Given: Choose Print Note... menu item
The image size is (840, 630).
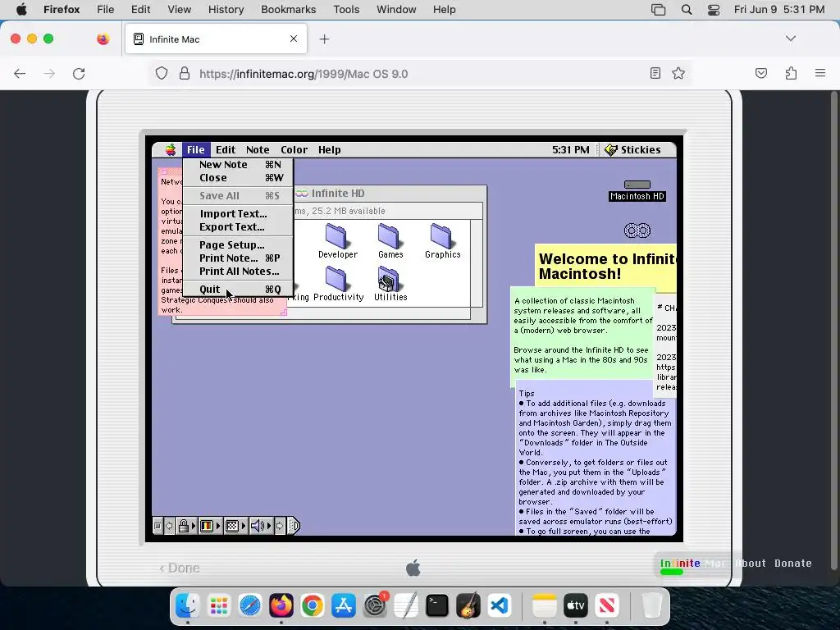Looking at the screenshot, I should (238, 258).
